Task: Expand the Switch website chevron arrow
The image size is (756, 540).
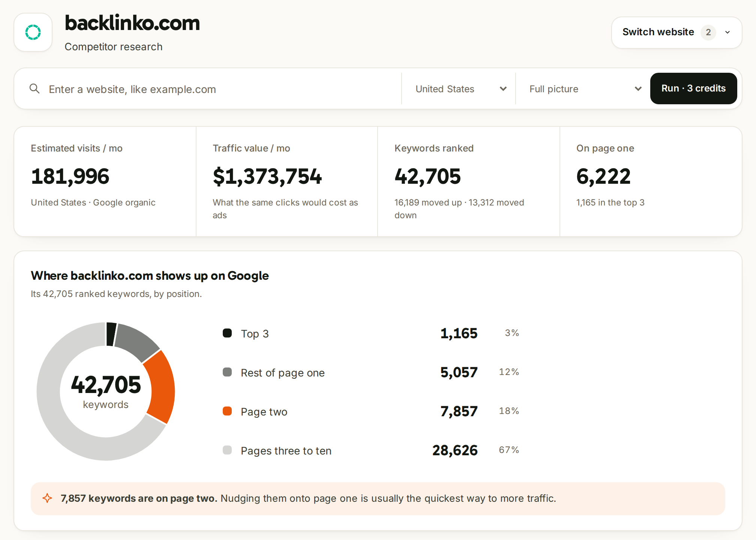Action: pyautogui.click(x=727, y=32)
